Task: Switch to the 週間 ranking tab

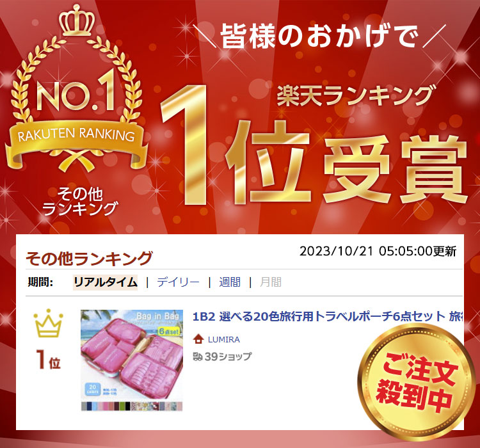Action: (x=230, y=282)
